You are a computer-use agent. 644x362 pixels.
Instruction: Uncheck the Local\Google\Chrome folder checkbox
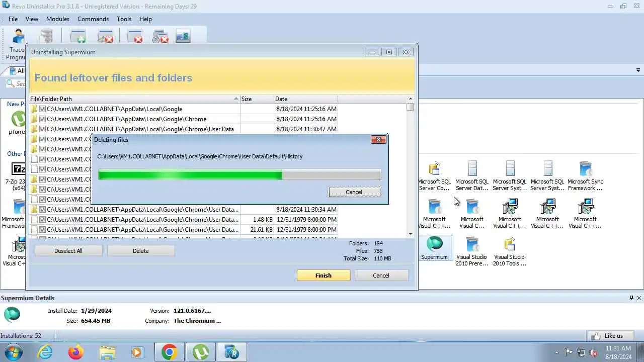tap(43, 119)
